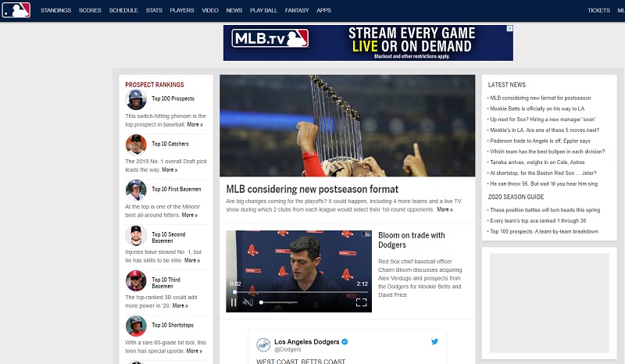
Task: Enter fullscreen on the Bloom video
Action: point(361,302)
